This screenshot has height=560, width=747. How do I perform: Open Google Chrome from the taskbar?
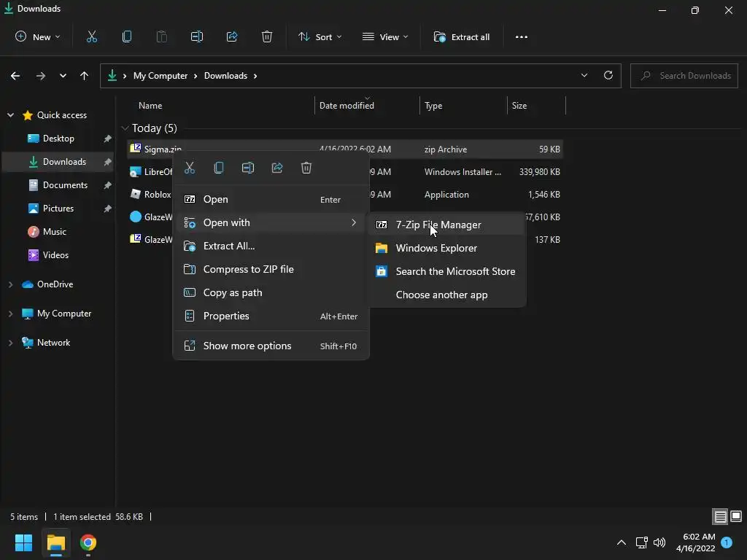88,542
